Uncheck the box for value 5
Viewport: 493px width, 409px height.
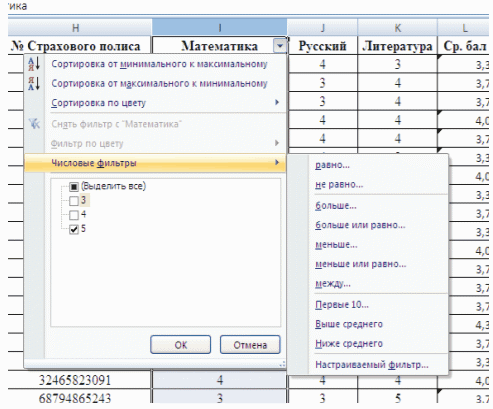click(74, 229)
